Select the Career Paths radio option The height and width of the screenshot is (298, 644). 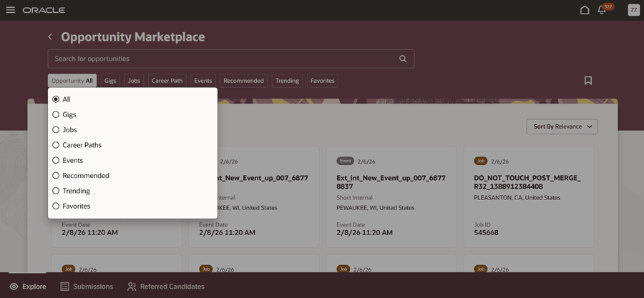[56, 145]
